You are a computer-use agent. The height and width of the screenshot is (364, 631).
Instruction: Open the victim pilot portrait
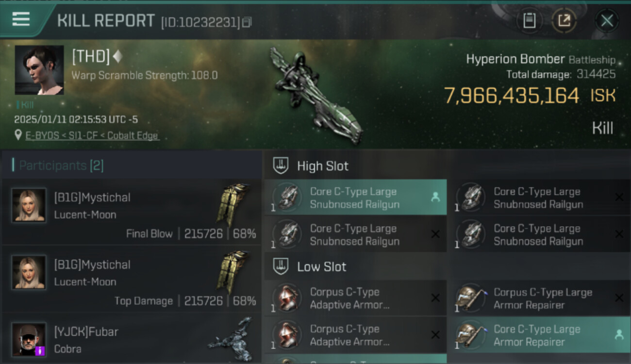tap(39, 70)
